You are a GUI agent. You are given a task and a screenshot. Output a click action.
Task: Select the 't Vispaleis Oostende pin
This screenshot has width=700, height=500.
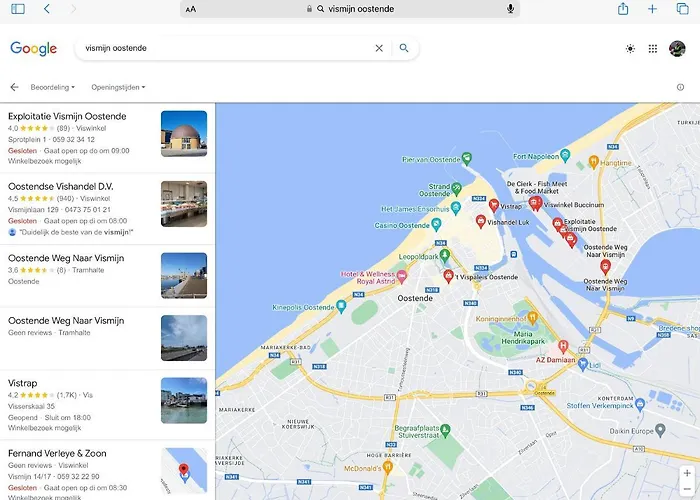[x=449, y=276]
